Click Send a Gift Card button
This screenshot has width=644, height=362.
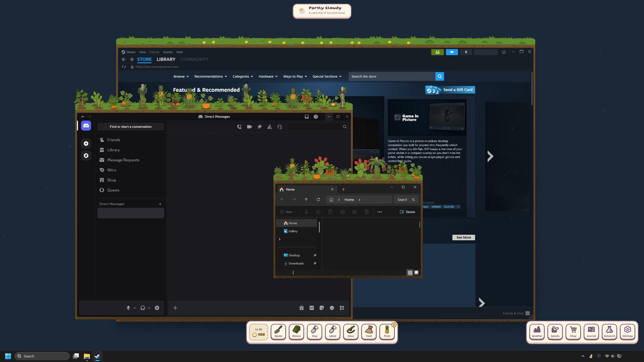click(450, 90)
